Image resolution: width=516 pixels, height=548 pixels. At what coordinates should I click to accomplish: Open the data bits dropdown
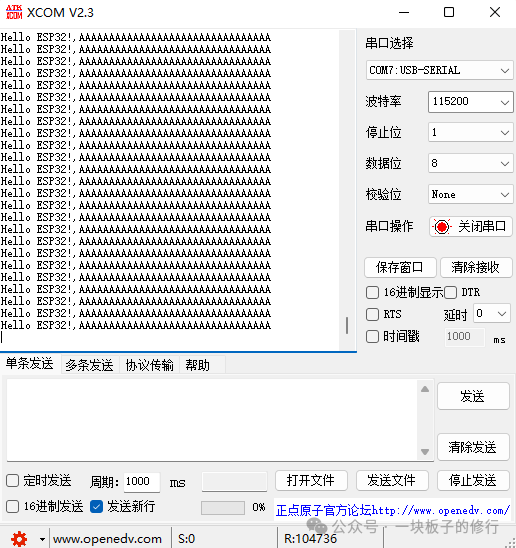coord(471,163)
